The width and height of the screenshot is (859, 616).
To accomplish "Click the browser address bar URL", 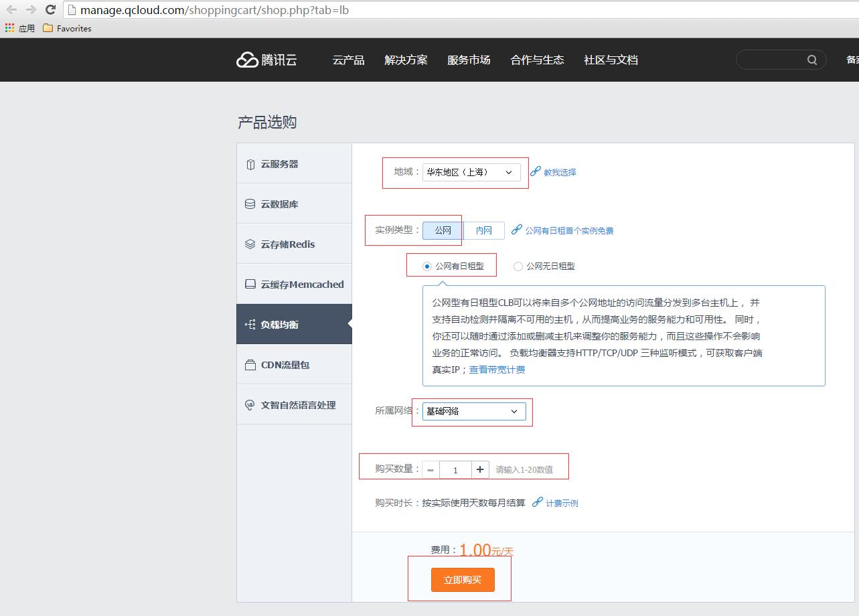I will (x=214, y=10).
